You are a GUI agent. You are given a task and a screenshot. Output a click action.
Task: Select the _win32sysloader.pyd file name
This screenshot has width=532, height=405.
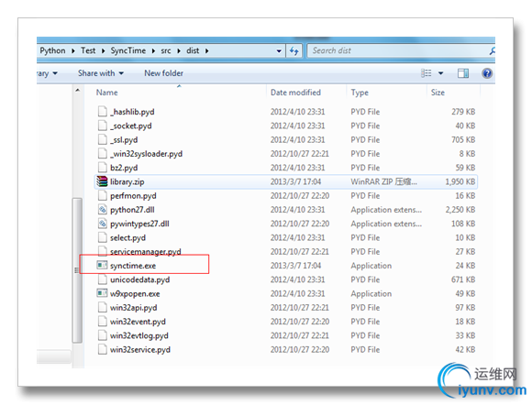point(146,154)
